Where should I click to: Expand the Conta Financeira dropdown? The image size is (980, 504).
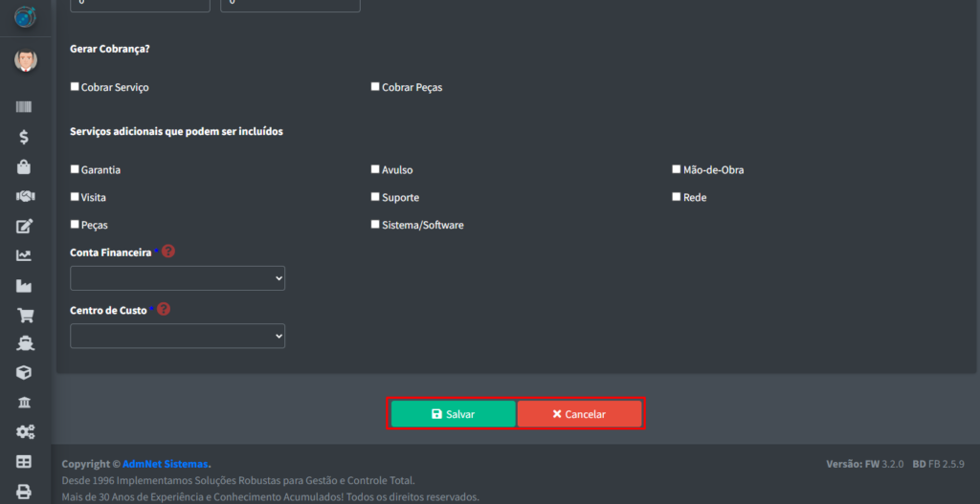(x=178, y=278)
